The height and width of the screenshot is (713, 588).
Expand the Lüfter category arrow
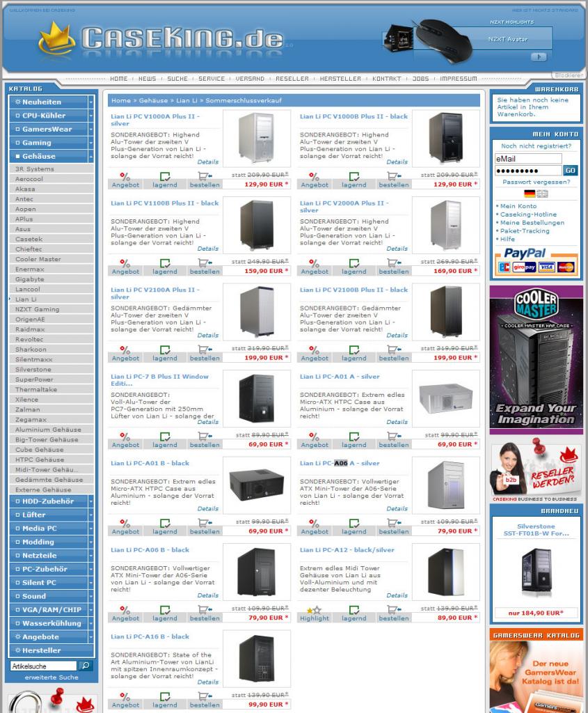91,515
